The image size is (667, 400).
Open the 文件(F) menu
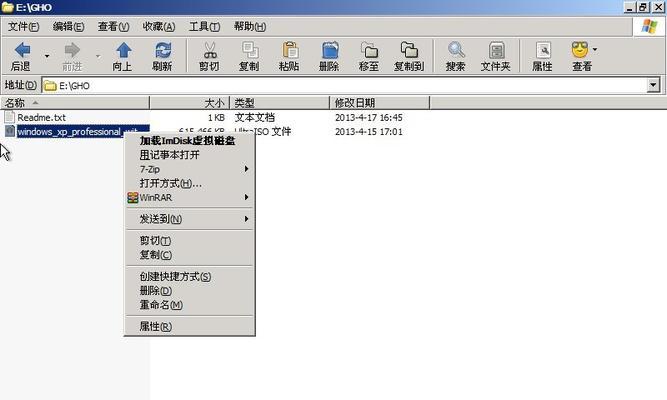tap(23, 27)
